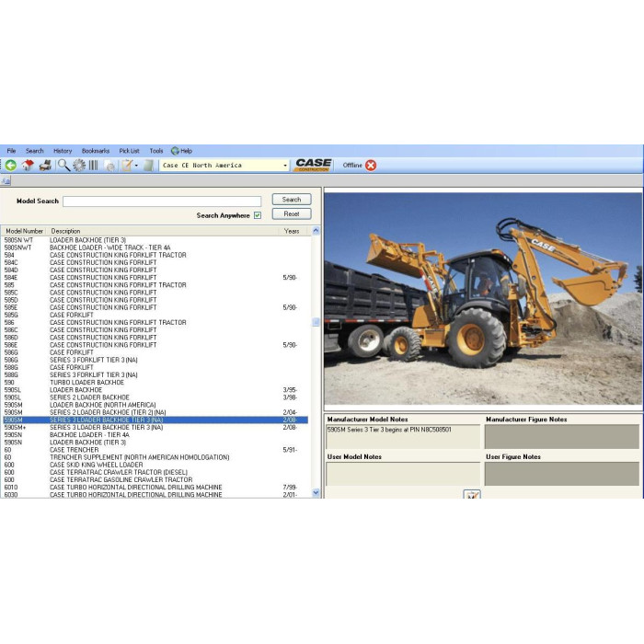Click the model list scrollbar thumb
The width and height of the screenshot is (644, 644).
pos(316,322)
